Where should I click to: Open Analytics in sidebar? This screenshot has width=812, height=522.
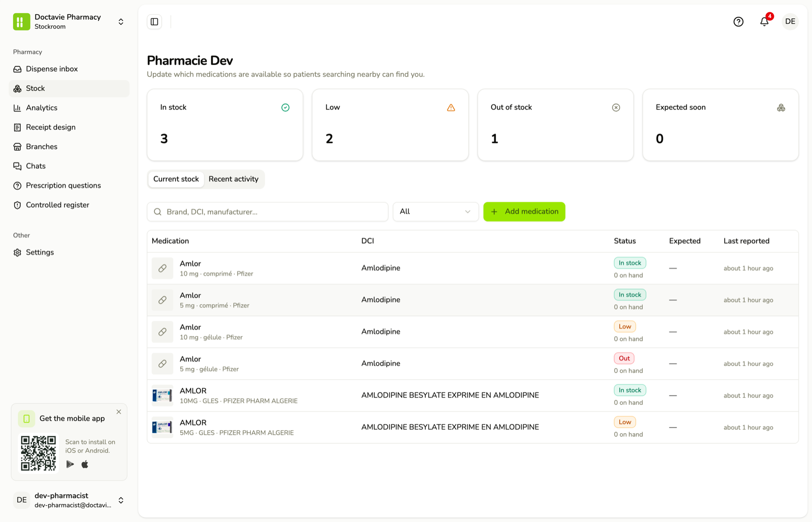69,108
